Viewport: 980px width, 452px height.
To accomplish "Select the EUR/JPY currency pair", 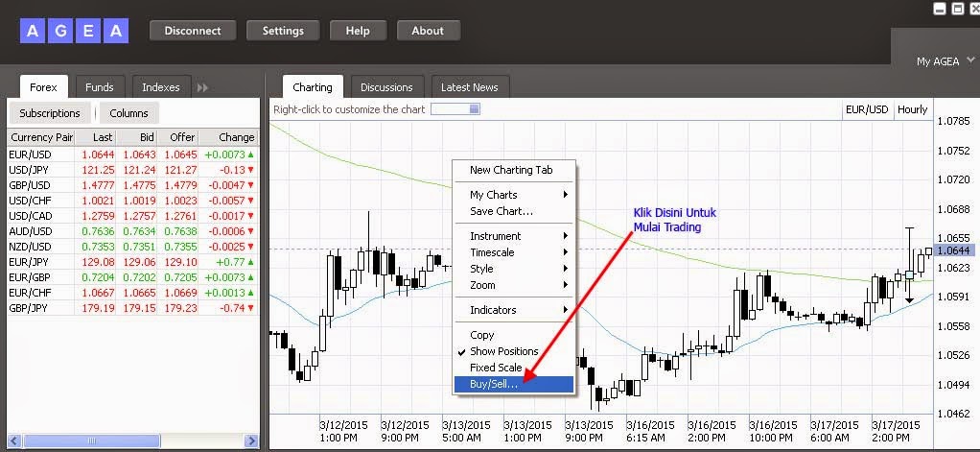I will (x=29, y=262).
